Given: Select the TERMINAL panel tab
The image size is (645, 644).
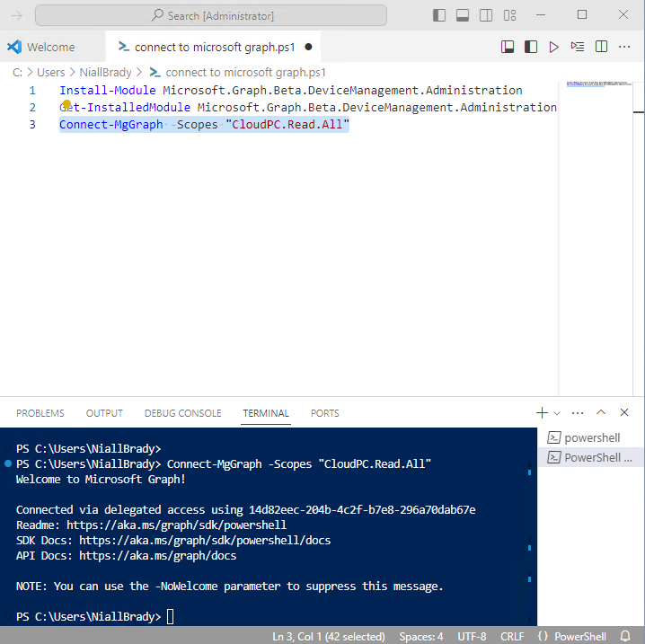Looking at the screenshot, I should click(x=266, y=413).
